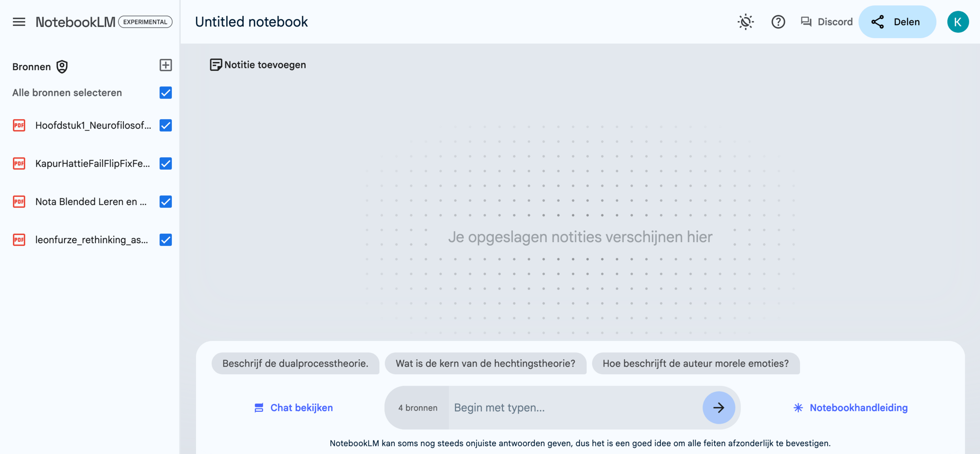Click Notitie toevoegen

258,65
